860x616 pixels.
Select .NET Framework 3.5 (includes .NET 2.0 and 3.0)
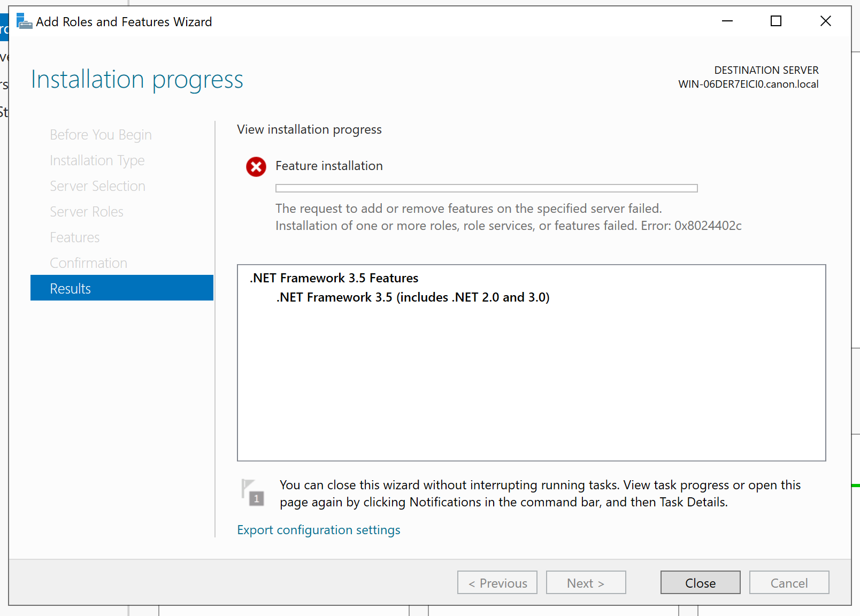(413, 297)
